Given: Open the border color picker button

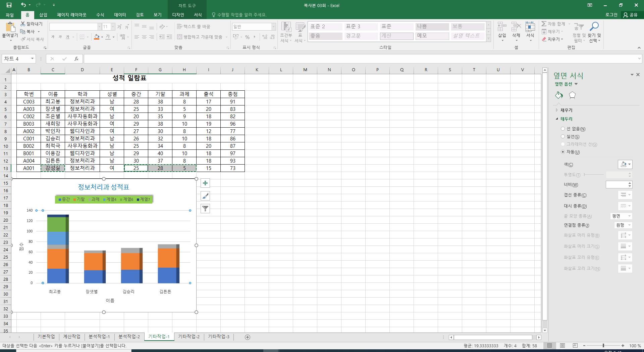Looking at the screenshot, I should click(x=625, y=164).
